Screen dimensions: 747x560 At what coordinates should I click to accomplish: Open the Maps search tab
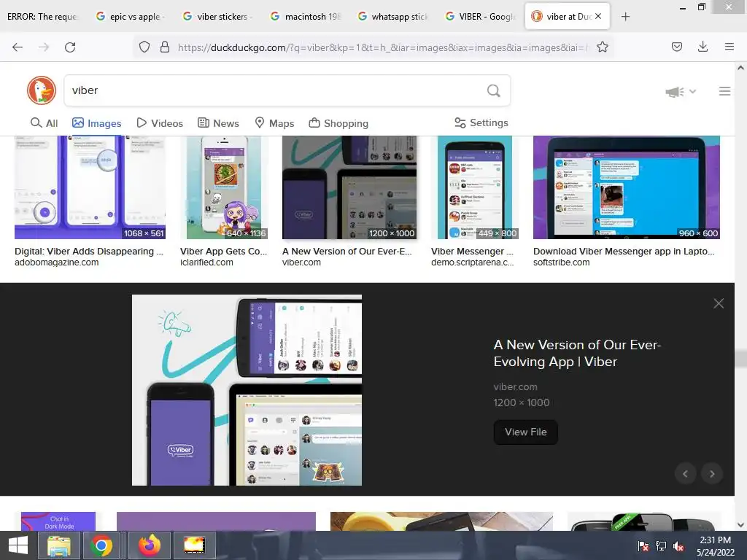274,123
